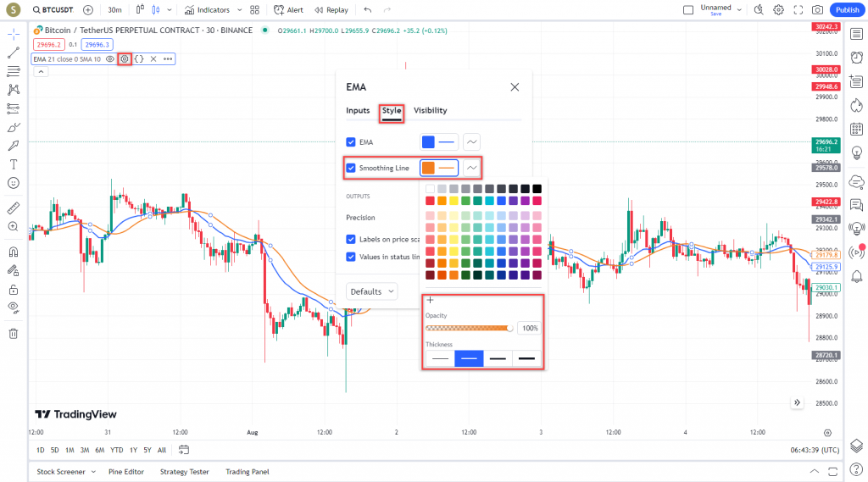
Task: Open the EMA indicator settings gear
Action: tap(125, 58)
